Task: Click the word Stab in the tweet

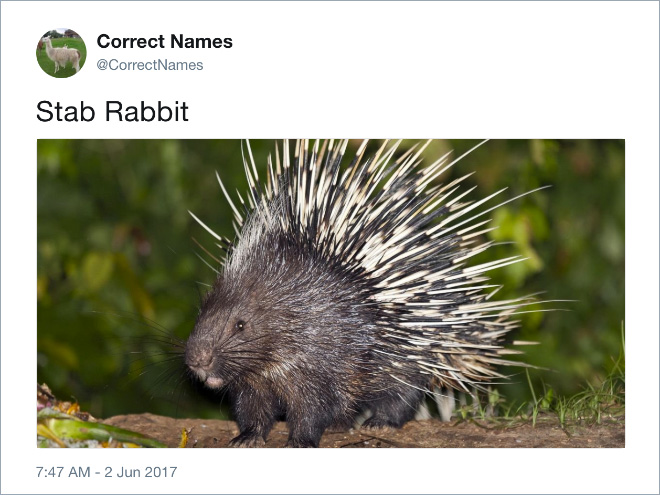Action: pyautogui.click(x=66, y=112)
